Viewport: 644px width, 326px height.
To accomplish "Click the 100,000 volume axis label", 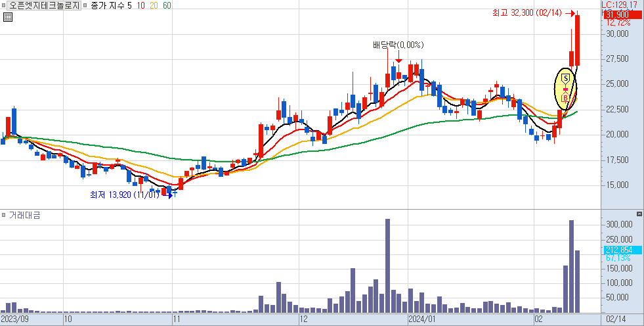I will (619, 283).
